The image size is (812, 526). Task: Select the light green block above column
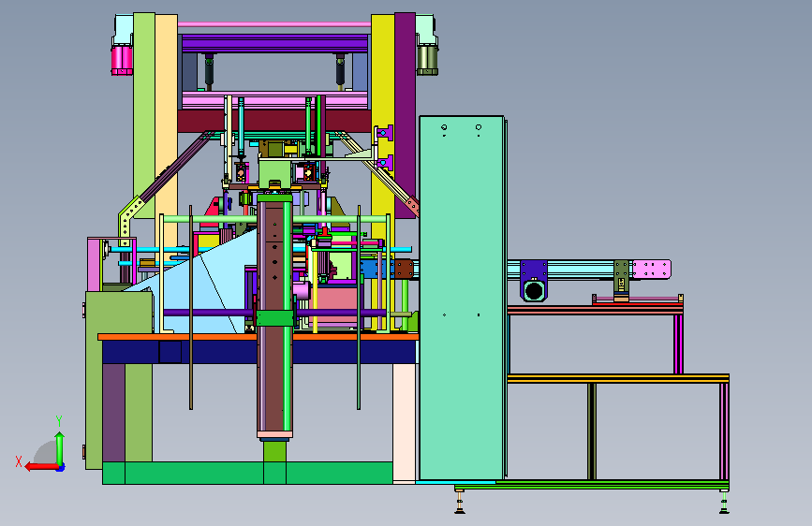(x=275, y=174)
